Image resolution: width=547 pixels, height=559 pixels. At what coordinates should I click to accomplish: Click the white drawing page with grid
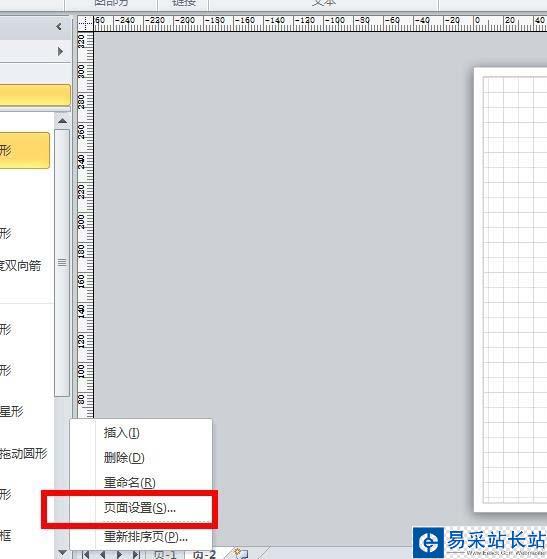pos(511,289)
